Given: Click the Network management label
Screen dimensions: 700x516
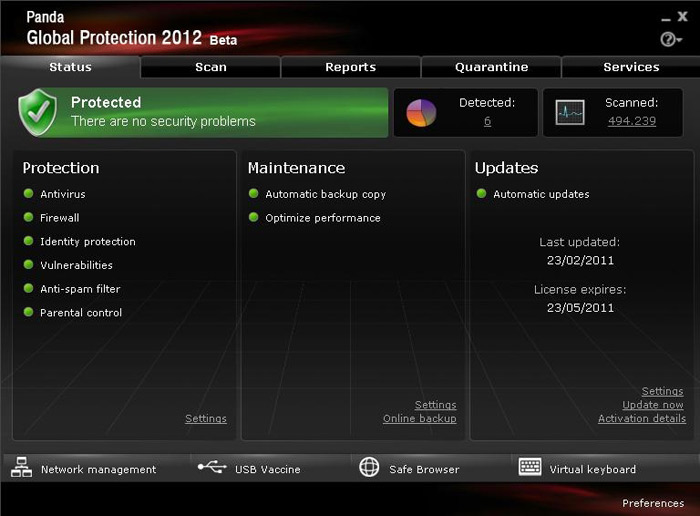Looking at the screenshot, I should (98, 470).
